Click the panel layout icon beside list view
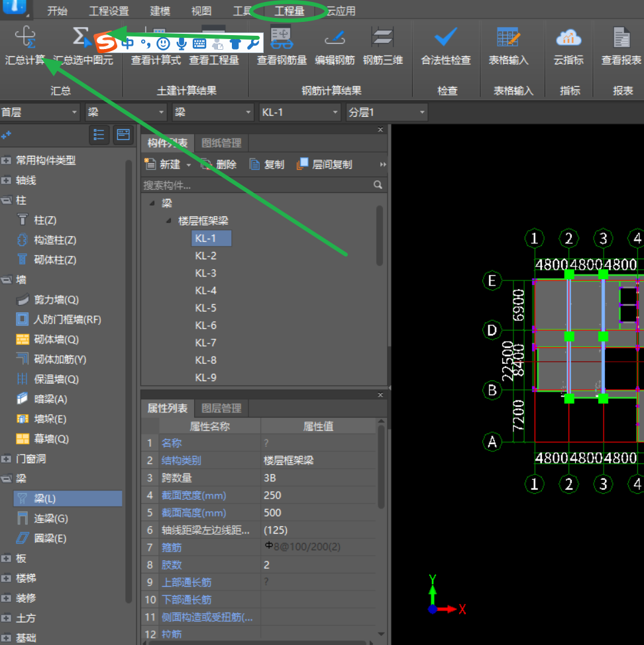Viewport: 644px width, 645px height. (123, 135)
